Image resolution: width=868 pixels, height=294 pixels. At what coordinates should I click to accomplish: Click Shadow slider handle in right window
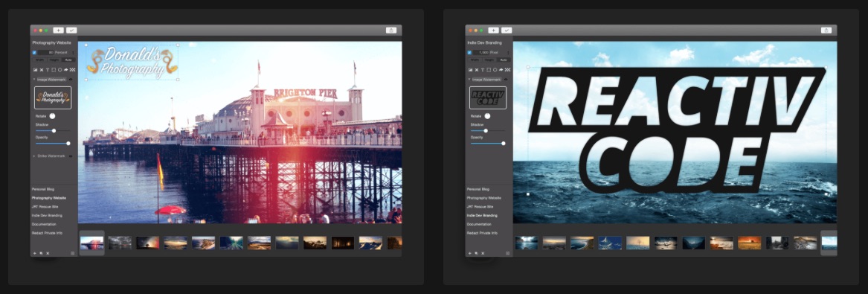point(486,131)
